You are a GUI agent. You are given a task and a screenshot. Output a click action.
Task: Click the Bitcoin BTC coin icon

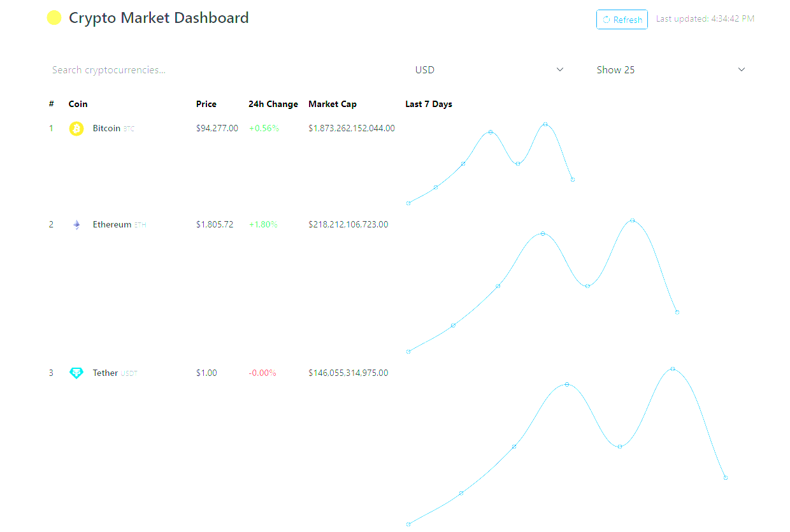tap(76, 128)
